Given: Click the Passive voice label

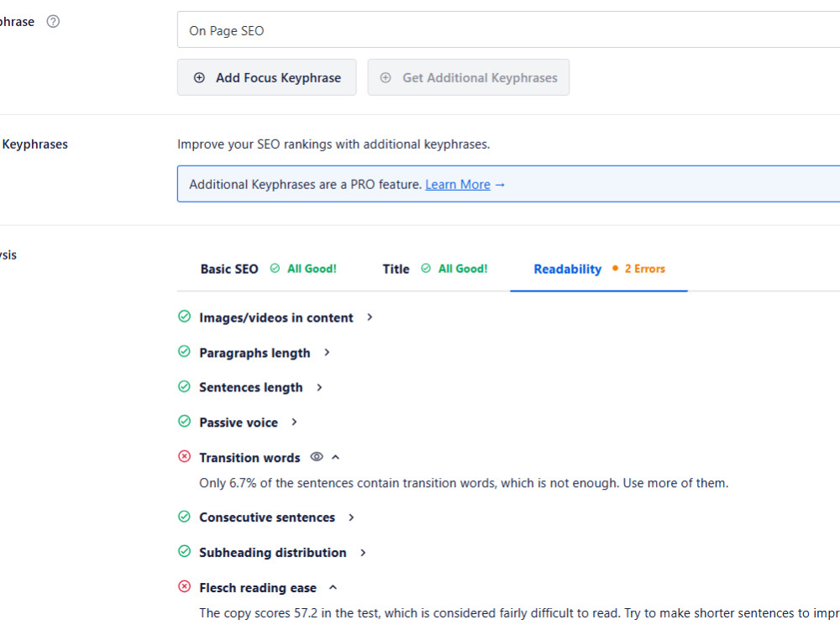Looking at the screenshot, I should (239, 423).
